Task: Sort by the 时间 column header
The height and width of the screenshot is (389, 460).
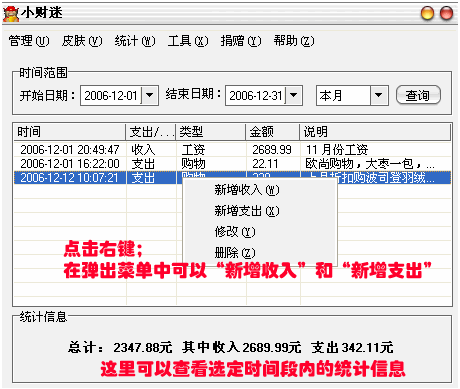Action: [x=69, y=132]
